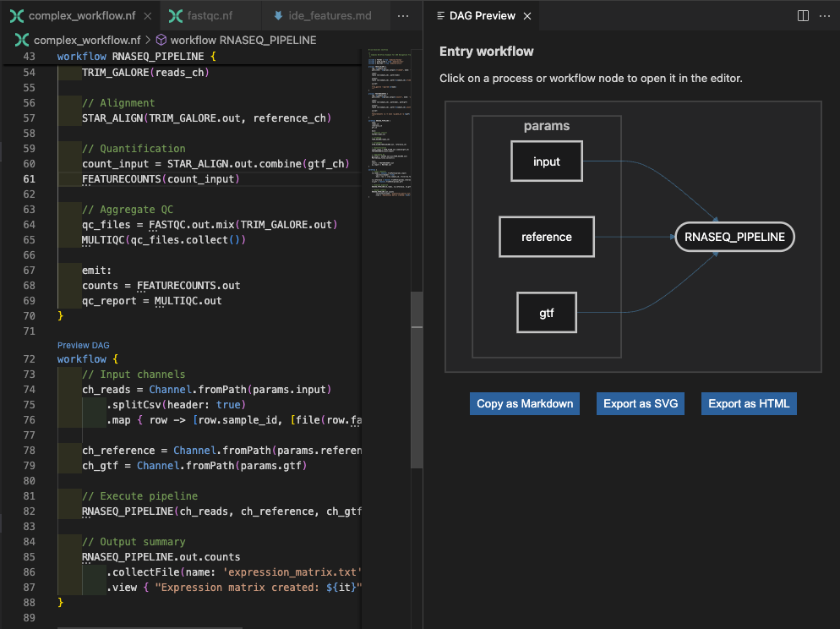This screenshot has width=840, height=629.
Task: Open More Actions menu in DAG panel
Action: tap(824, 16)
